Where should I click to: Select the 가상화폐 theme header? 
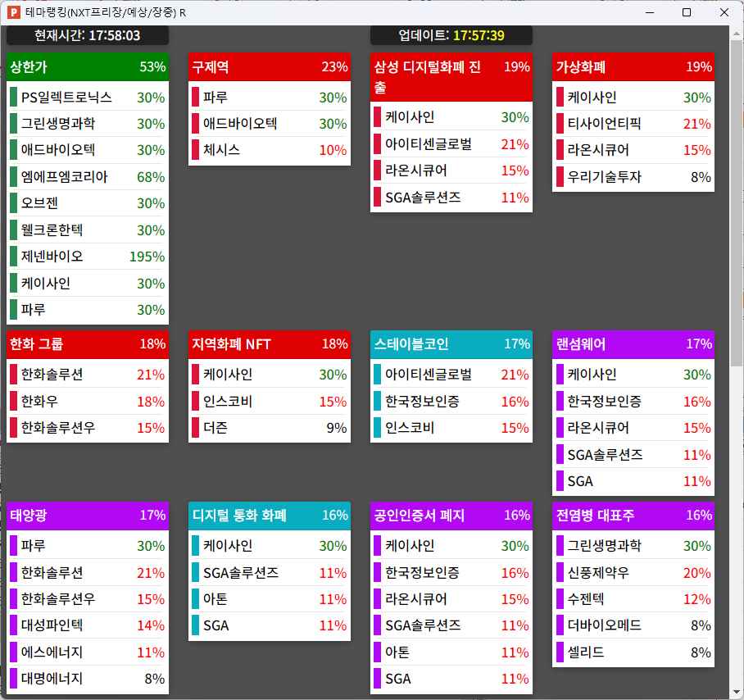tap(633, 67)
